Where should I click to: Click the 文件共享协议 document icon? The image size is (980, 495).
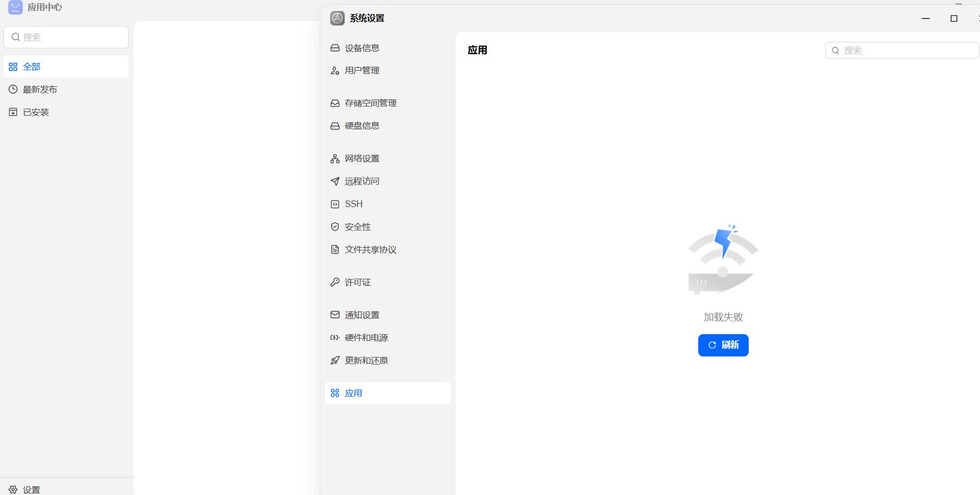point(335,249)
